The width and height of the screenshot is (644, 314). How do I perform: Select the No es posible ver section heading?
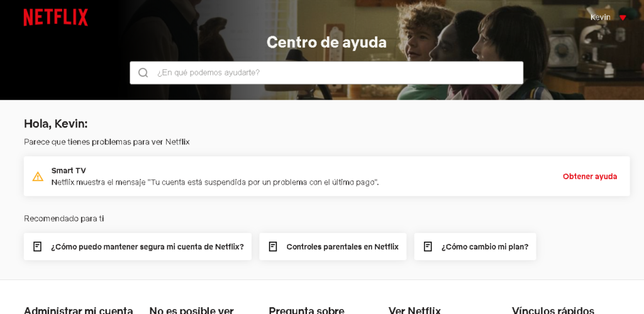click(191, 310)
